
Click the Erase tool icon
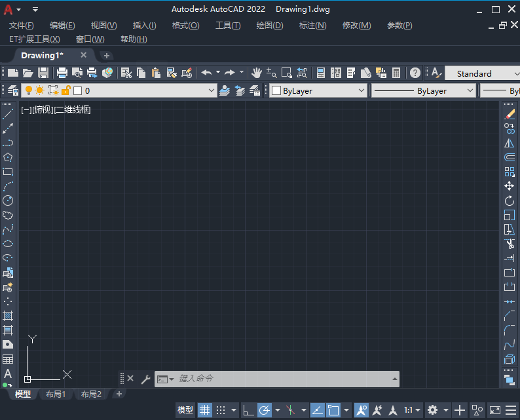[x=510, y=114]
